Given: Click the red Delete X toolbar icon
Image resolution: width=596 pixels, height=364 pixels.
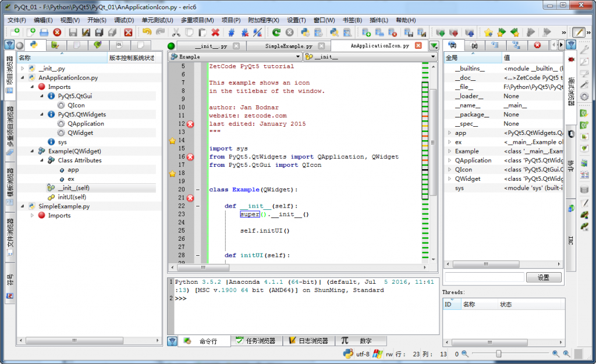Looking at the screenshot, I should pos(215,33).
